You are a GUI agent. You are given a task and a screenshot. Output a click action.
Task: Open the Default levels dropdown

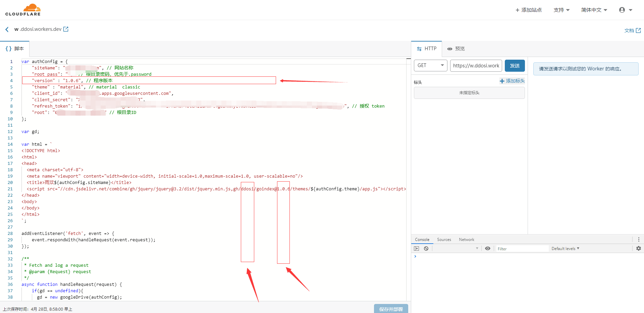tap(566, 249)
